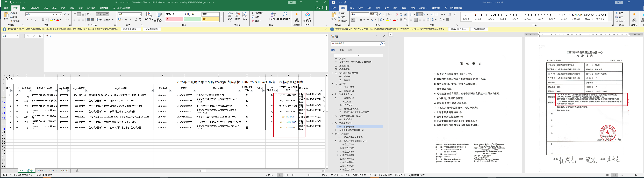The width and height of the screenshot is (644, 178).
Task: Toggle 自动换行 wrap text in Excel
Action: (102, 14)
